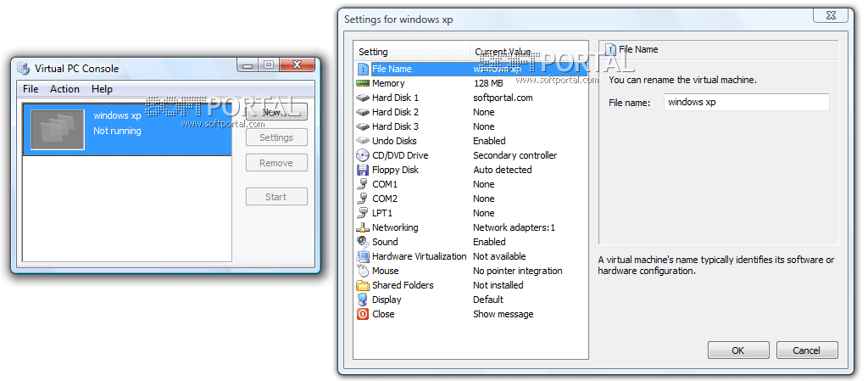Select the Undo Disks label text
Screen dimensions: 868x381
394,141
